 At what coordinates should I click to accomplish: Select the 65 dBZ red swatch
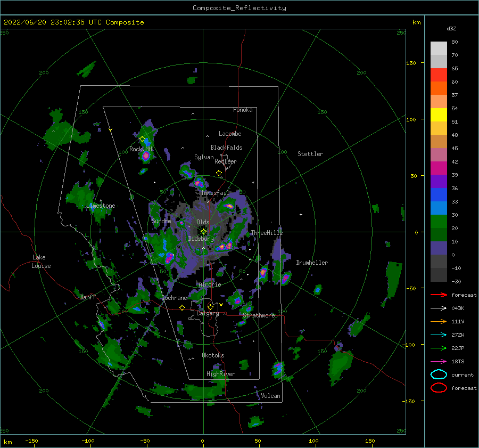pos(439,75)
